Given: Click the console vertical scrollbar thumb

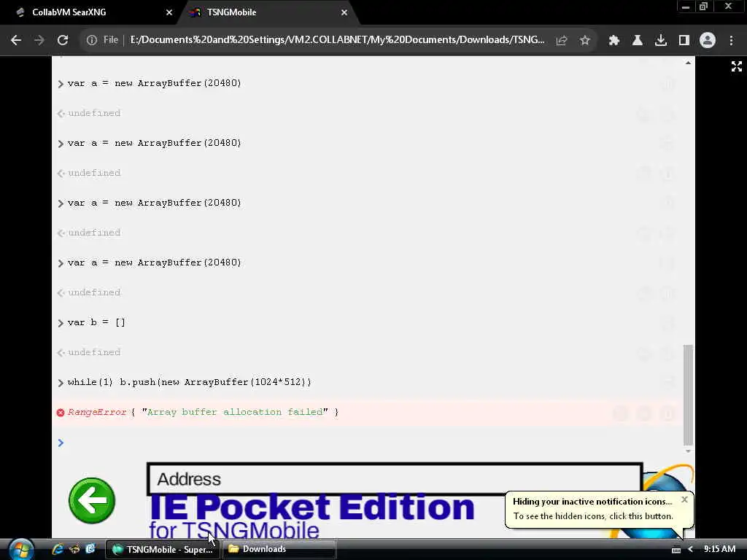Looking at the screenshot, I should pyautogui.click(x=688, y=394).
